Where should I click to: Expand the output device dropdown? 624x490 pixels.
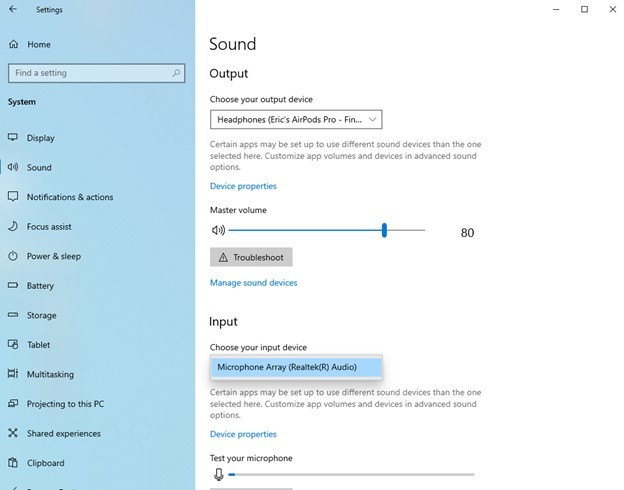click(296, 119)
